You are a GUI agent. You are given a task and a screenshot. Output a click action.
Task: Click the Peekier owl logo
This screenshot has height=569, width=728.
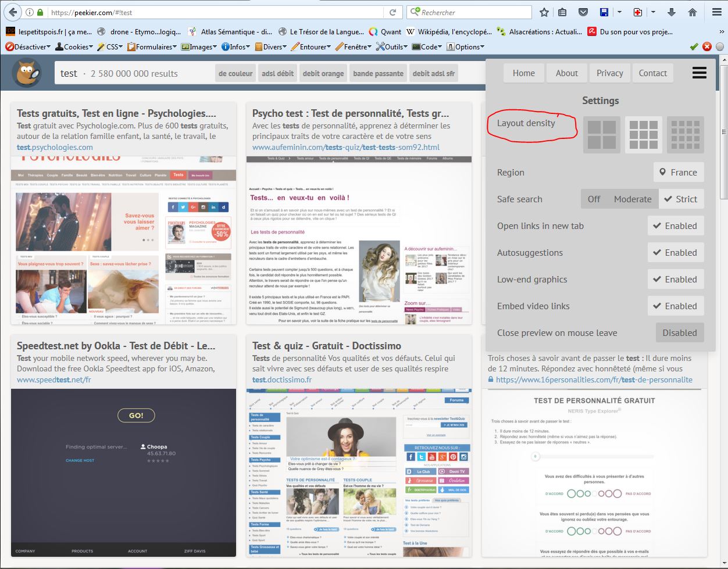27,73
